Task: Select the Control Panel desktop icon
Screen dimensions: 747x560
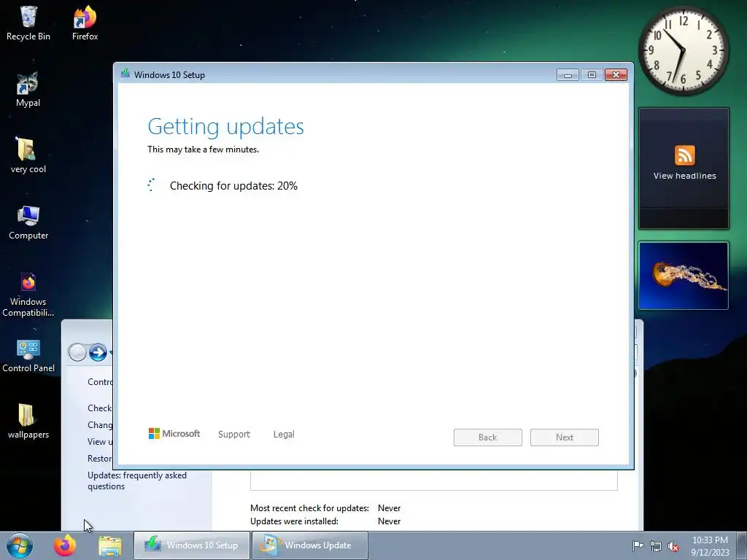Action: (x=28, y=355)
